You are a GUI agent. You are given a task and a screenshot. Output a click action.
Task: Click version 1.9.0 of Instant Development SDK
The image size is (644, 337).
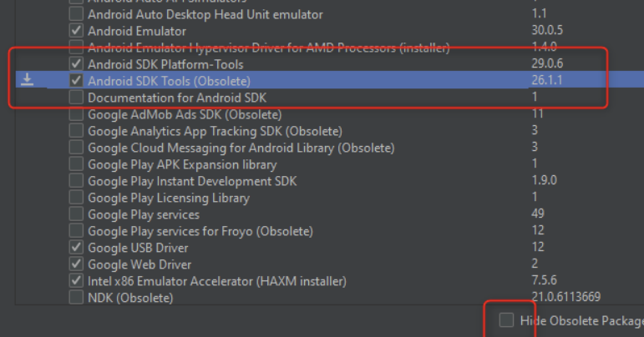pyautogui.click(x=545, y=180)
